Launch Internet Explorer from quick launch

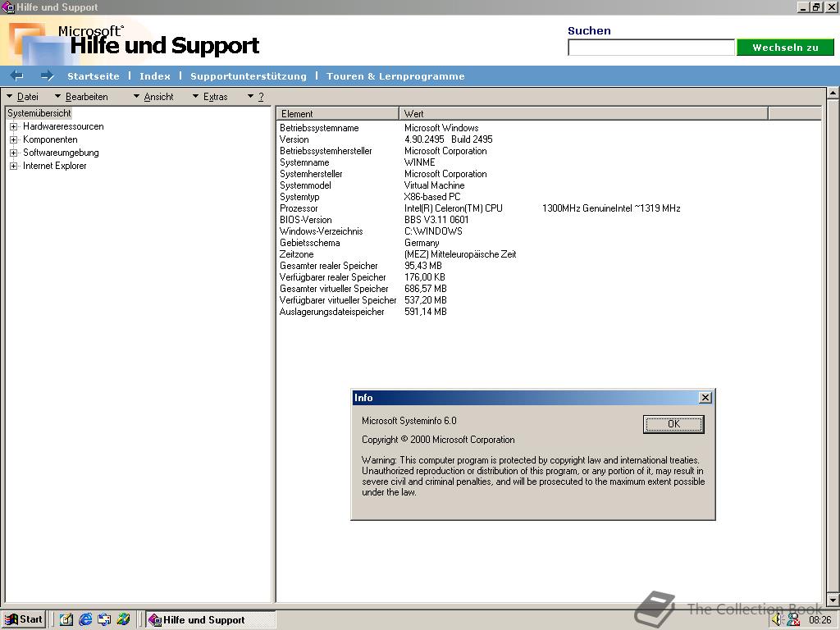click(85, 620)
